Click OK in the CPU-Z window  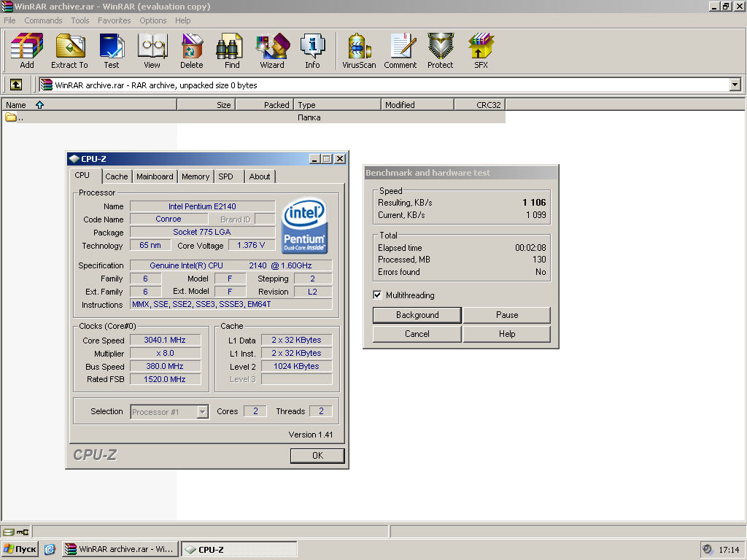tap(317, 456)
